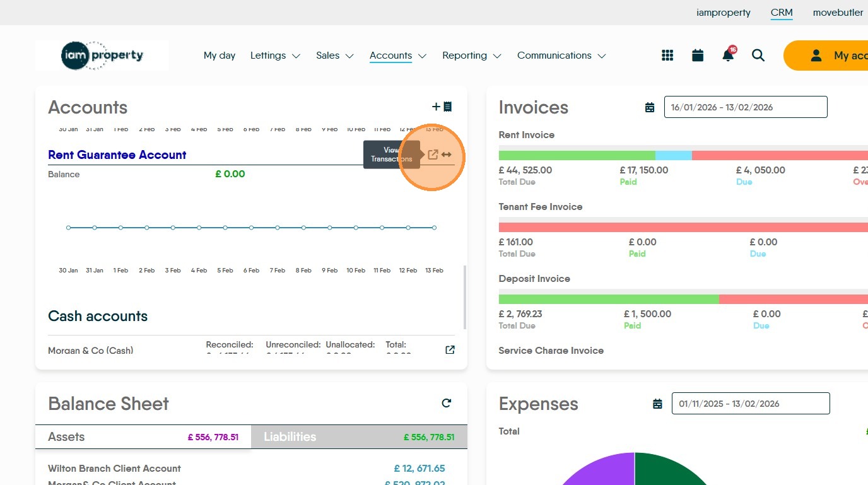The width and height of the screenshot is (868, 485).
Task: Click the search magnifier icon
Action: pos(758,56)
